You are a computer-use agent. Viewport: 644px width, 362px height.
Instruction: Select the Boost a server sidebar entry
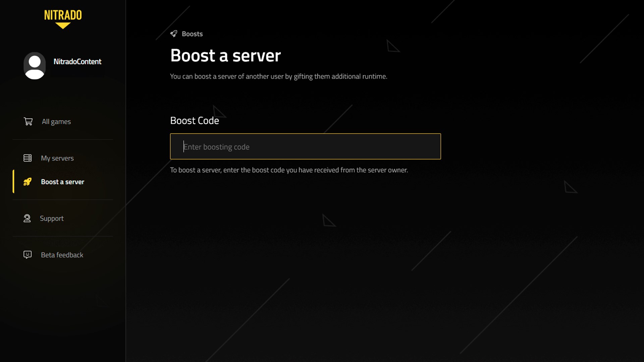click(x=62, y=182)
